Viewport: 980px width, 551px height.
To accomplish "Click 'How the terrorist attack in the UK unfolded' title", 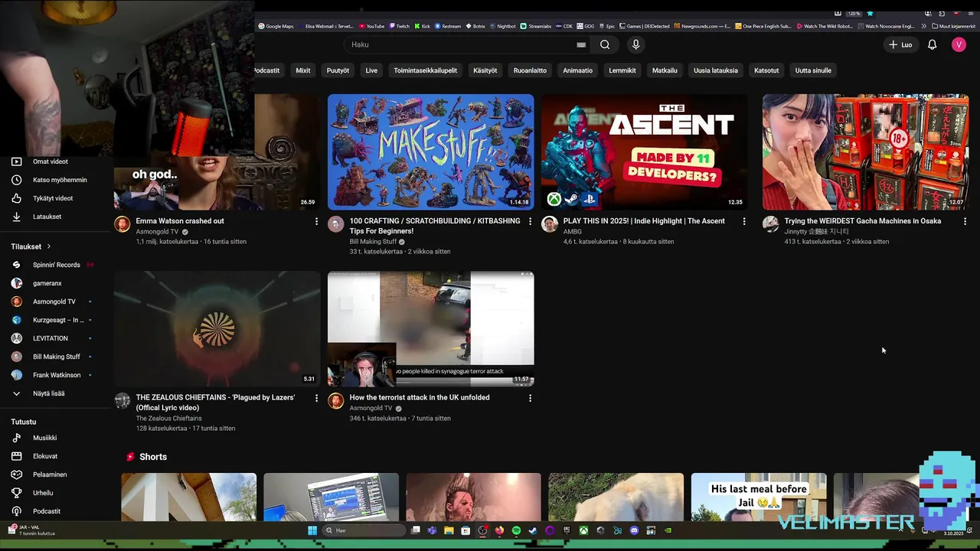I will tap(420, 397).
